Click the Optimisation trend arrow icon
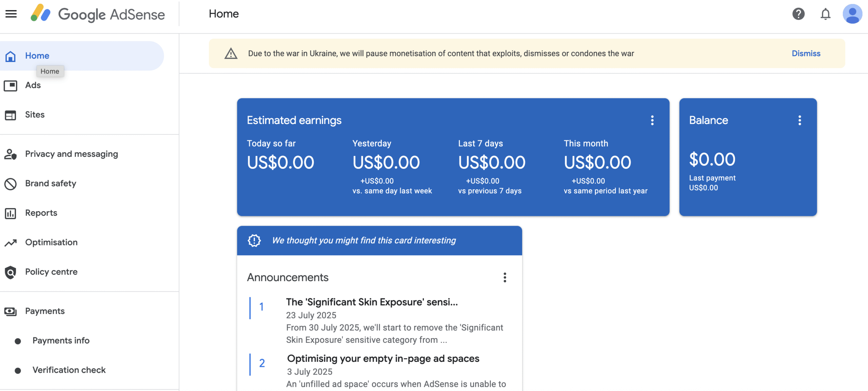This screenshot has height=391, width=868. pyautogui.click(x=11, y=243)
